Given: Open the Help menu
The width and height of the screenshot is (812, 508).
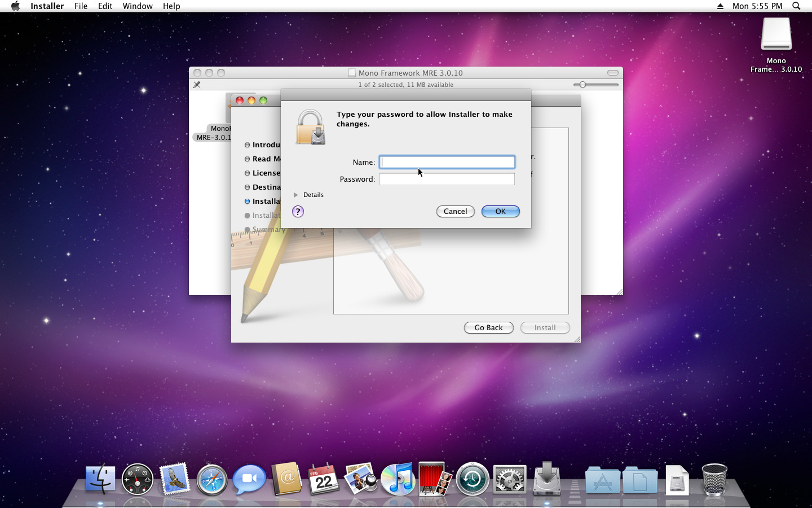Looking at the screenshot, I should [171, 6].
